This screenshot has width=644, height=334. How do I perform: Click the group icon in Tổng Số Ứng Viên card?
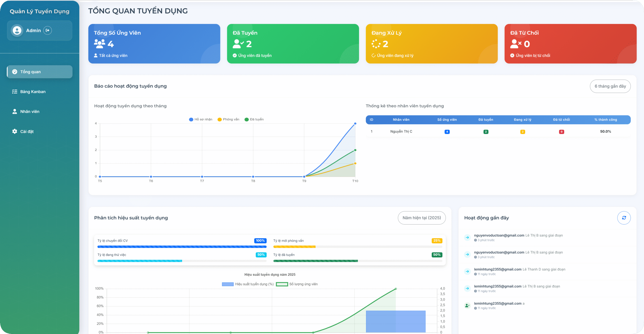pos(100,44)
